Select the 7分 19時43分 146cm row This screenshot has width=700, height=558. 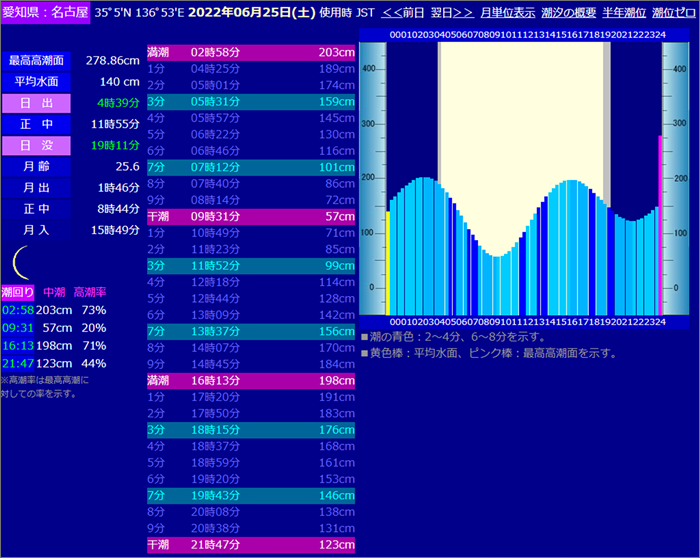(x=251, y=496)
